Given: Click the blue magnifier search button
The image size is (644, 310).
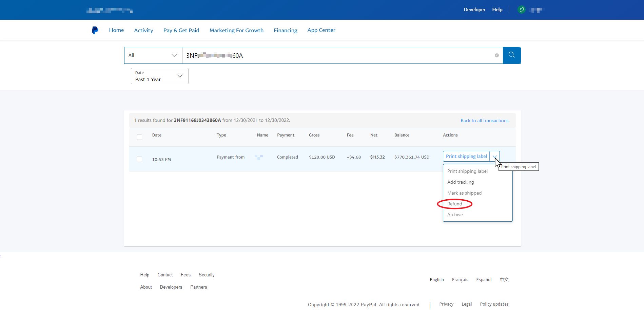Looking at the screenshot, I should pyautogui.click(x=511, y=55).
